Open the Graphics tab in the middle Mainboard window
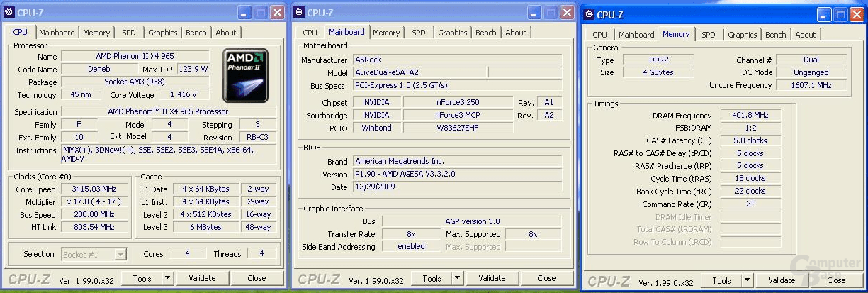 click(x=453, y=33)
